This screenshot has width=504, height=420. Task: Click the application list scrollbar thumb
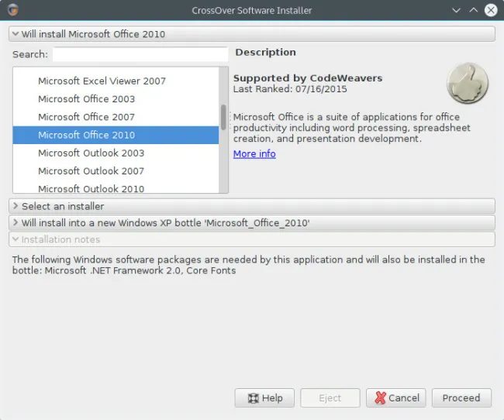click(223, 117)
